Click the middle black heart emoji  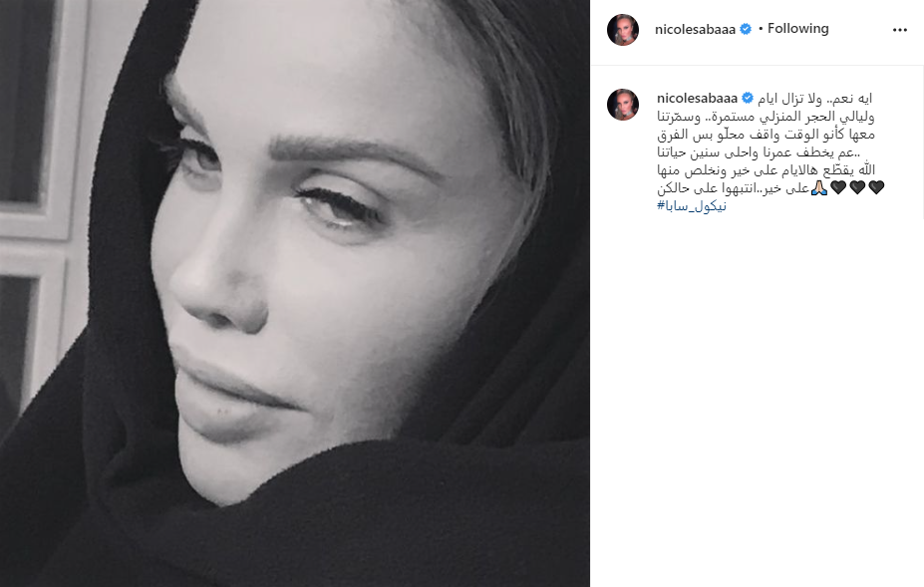tap(857, 188)
